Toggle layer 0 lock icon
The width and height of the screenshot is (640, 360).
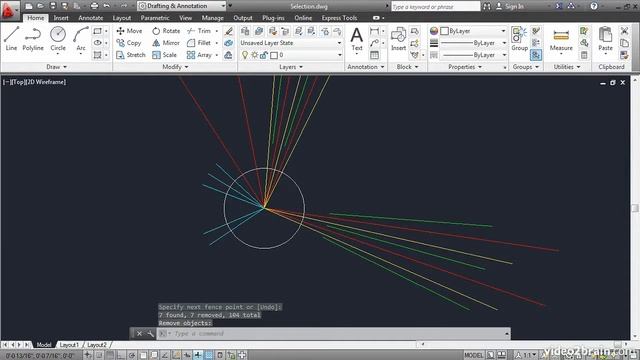[264, 55]
